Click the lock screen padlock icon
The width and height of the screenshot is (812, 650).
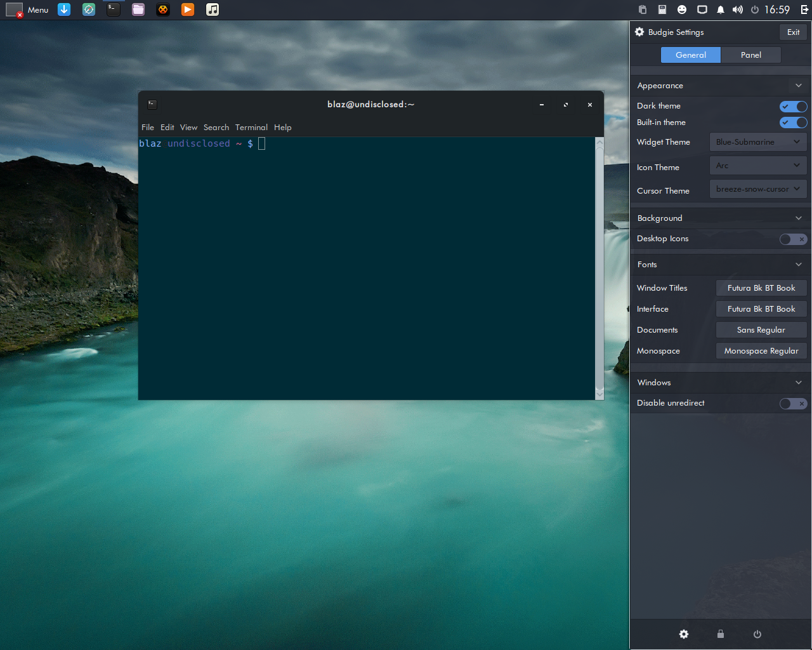click(x=721, y=634)
